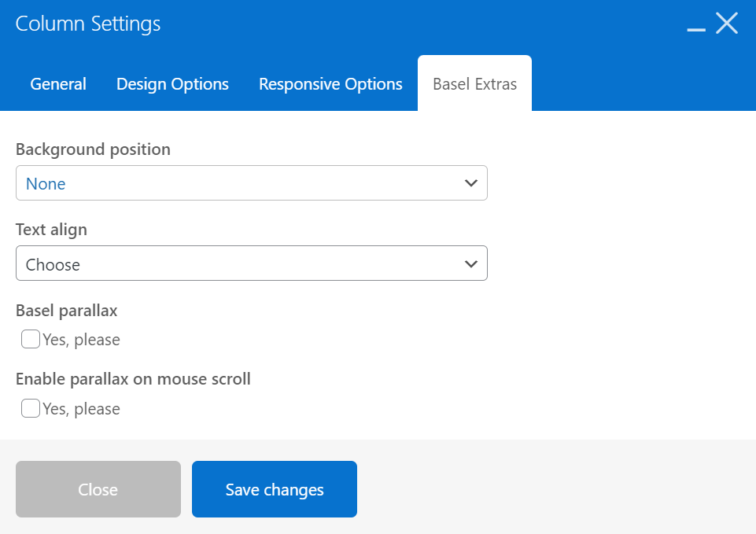Click the Choose value in Text align
Viewport: 756px width, 534px height.
[53, 264]
